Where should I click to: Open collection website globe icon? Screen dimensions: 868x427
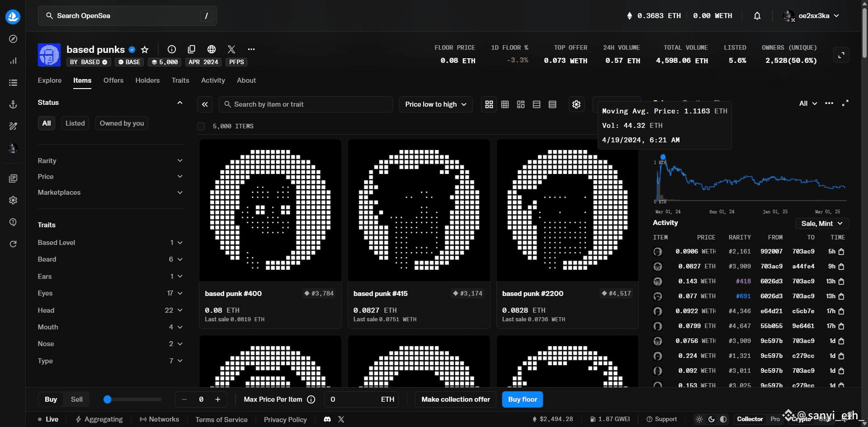[212, 49]
